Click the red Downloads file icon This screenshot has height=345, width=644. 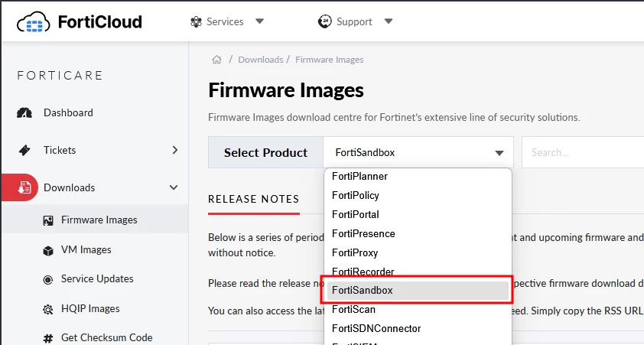pos(24,187)
